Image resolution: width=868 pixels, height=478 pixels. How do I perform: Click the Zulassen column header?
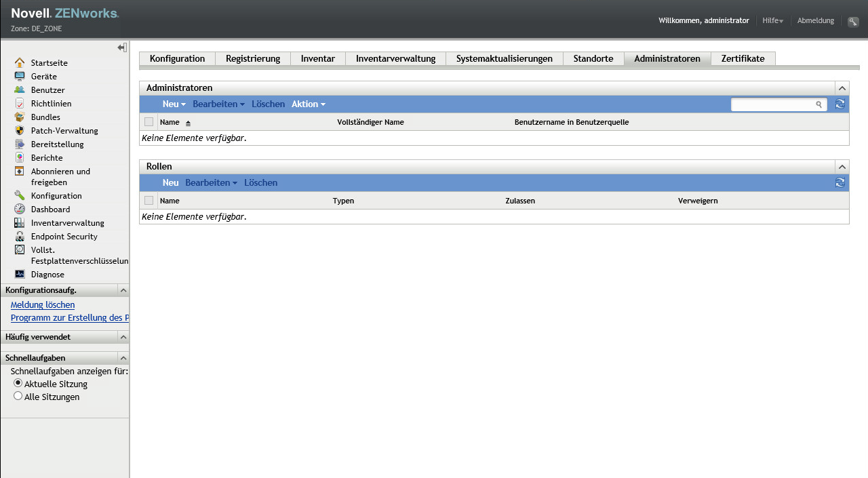pyautogui.click(x=520, y=201)
